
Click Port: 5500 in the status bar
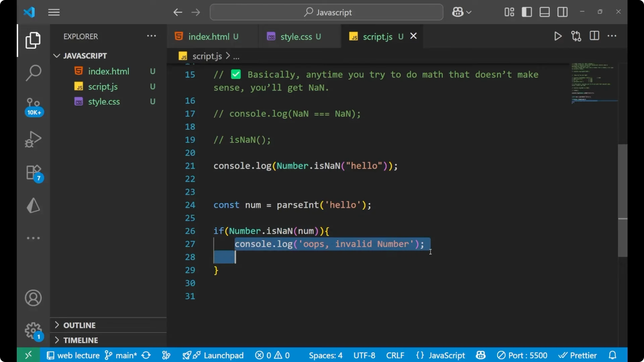click(522, 355)
